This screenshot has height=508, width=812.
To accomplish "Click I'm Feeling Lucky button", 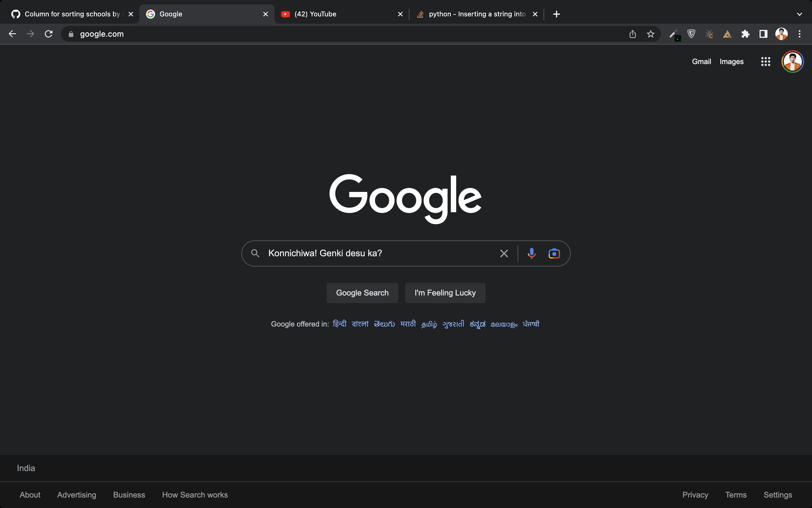I will pos(445,293).
